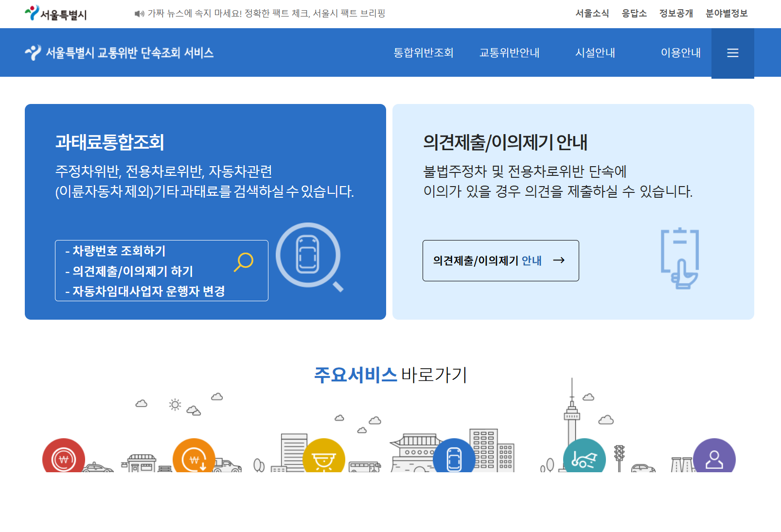Click the yellow magnifier search icon
Viewport: 781px width, 532px height.
tap(244, 262)
